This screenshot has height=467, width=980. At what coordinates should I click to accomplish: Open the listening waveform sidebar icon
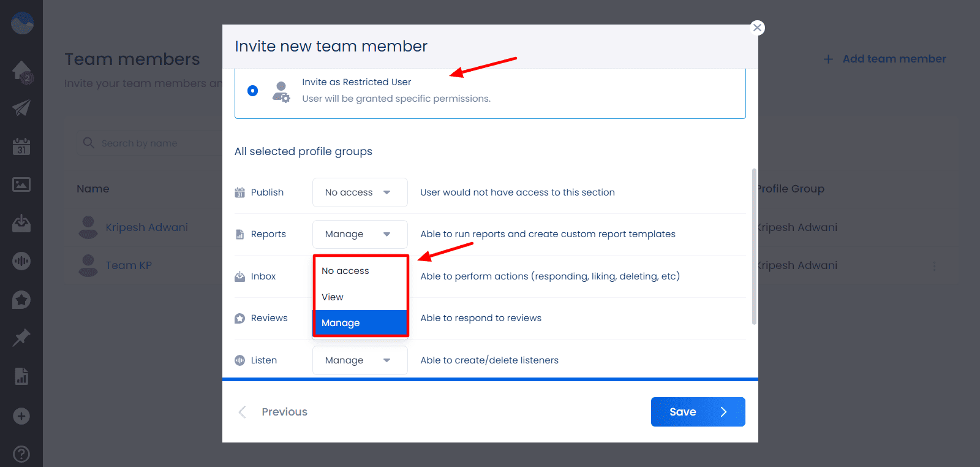[x=21, y=261]
